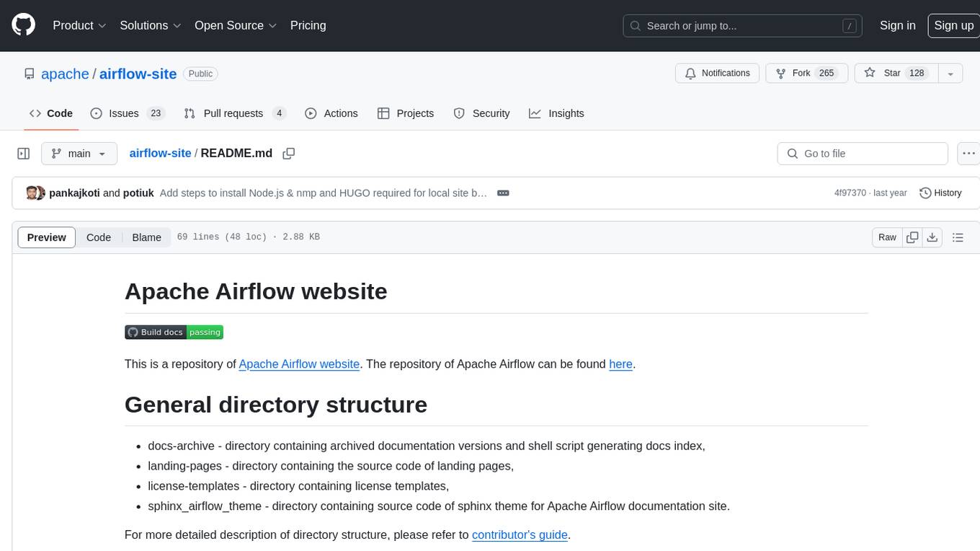
Task: View file History
Action: pos(940,193)
